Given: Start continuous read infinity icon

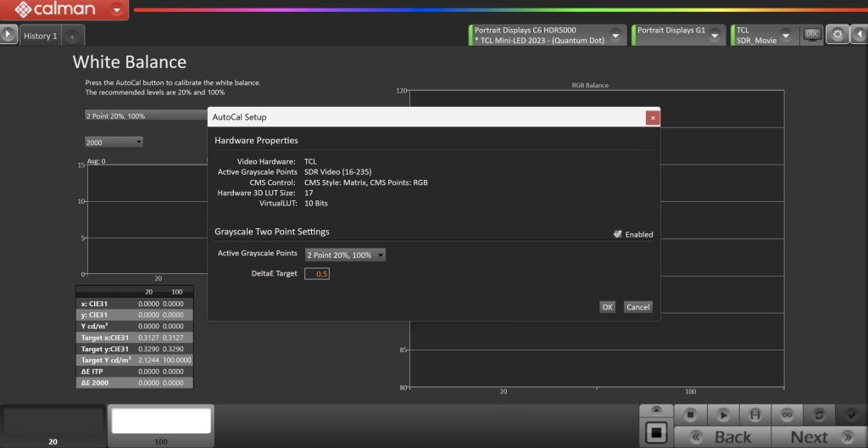Looking at the screenshot, I should tap(786, 414).
